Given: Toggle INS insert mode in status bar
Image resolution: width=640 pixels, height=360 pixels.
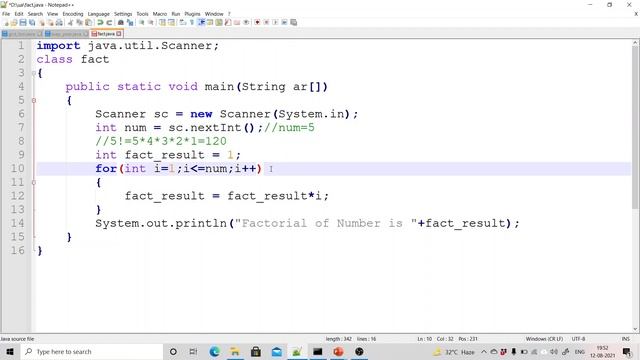Looking at the screenshot, I should pyautogui.click(x=625, y=339).
